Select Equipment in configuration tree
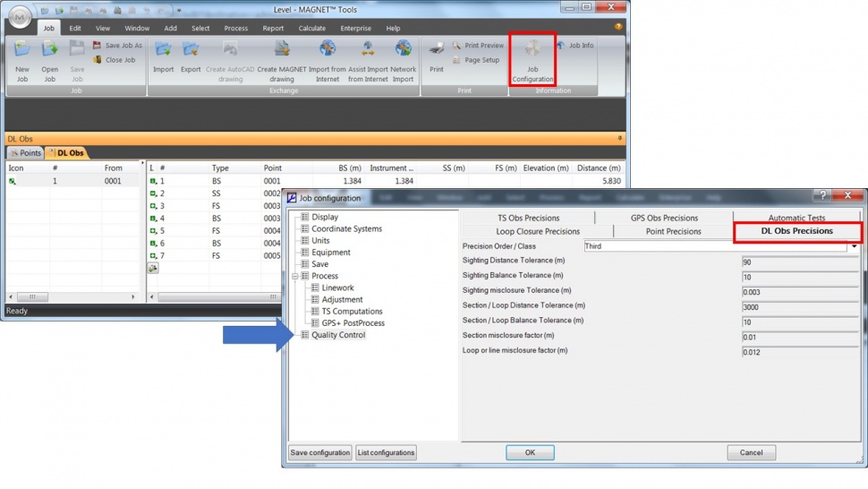Screen dimensions: 868x489 330,253
